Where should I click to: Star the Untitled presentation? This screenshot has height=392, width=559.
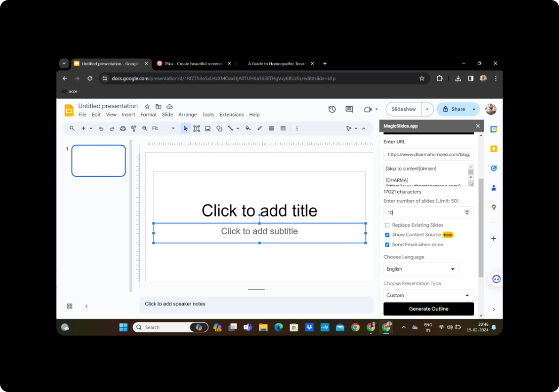click(147, 107)
